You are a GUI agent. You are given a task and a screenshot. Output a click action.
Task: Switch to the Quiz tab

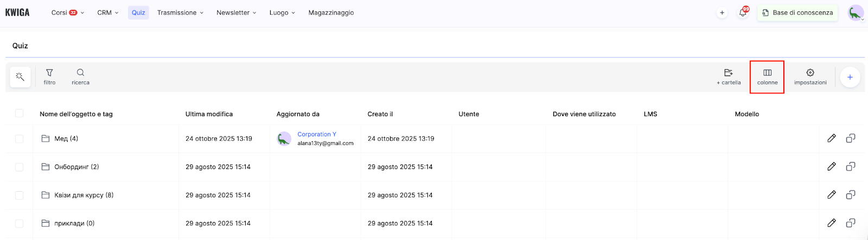138,12
